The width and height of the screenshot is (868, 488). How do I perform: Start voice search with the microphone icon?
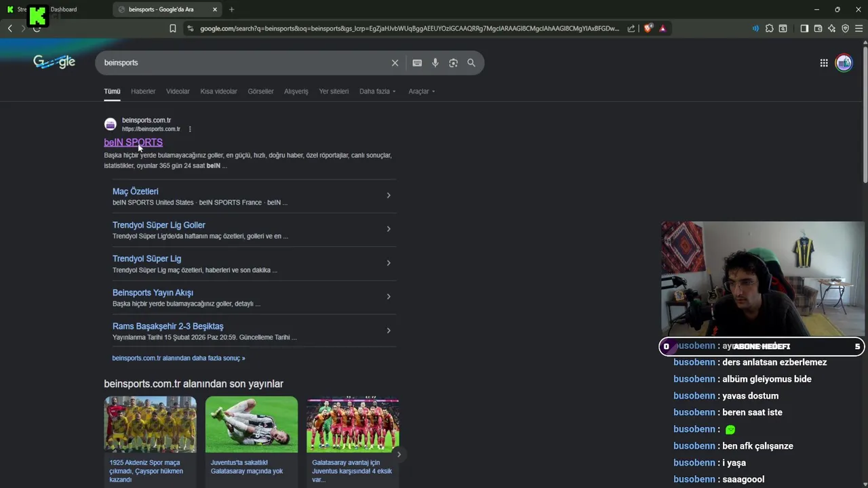pos(435,63)
